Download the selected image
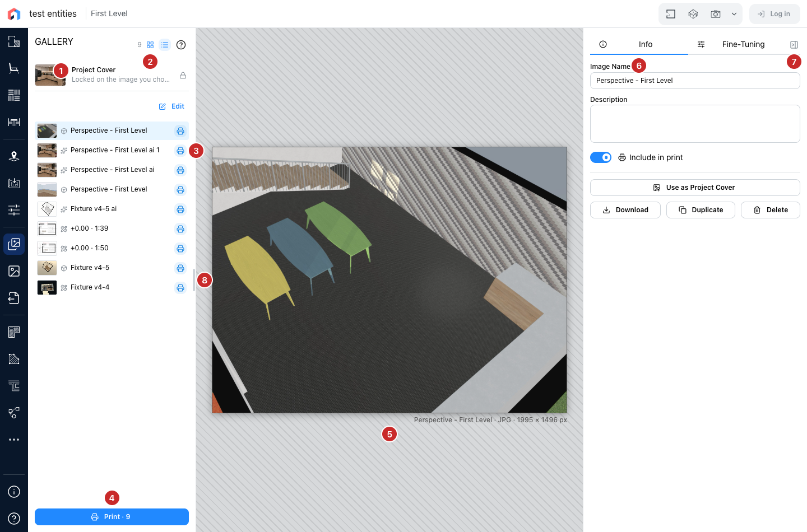This screenshot has height=532, width=807. 625,210
